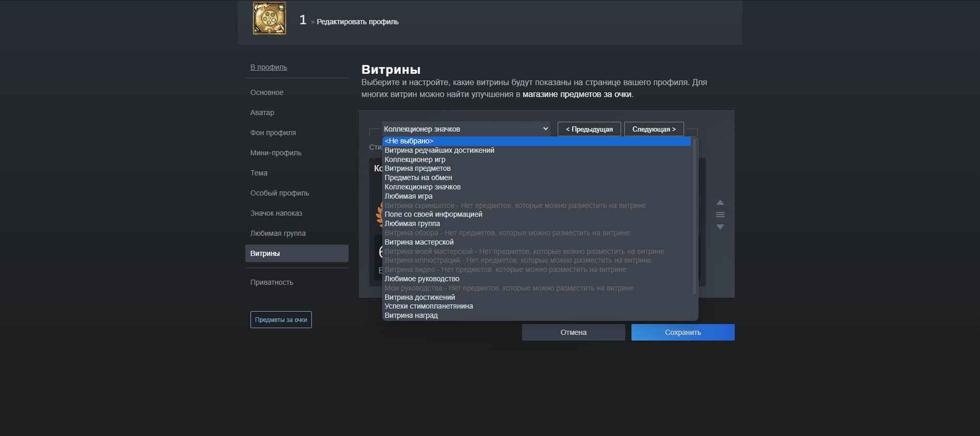Pick «Витрина наград» option
Viewport: 980px width, 436px height.
tap(536, 315)
